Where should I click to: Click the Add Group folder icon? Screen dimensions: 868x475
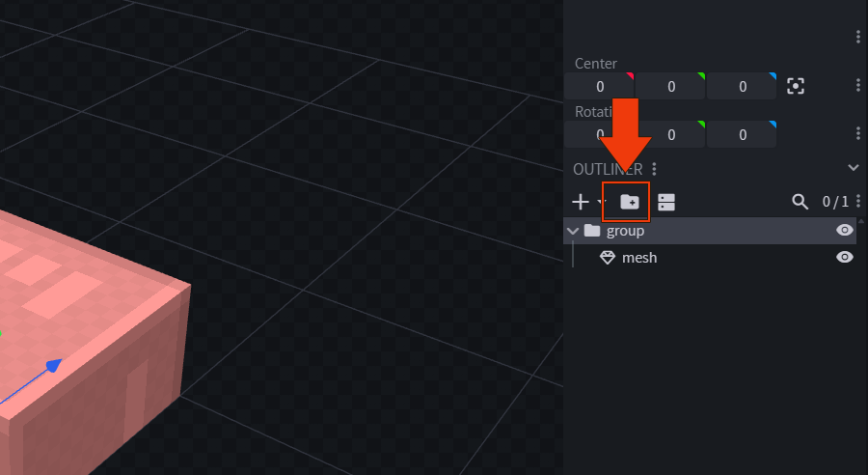[629, 202]
